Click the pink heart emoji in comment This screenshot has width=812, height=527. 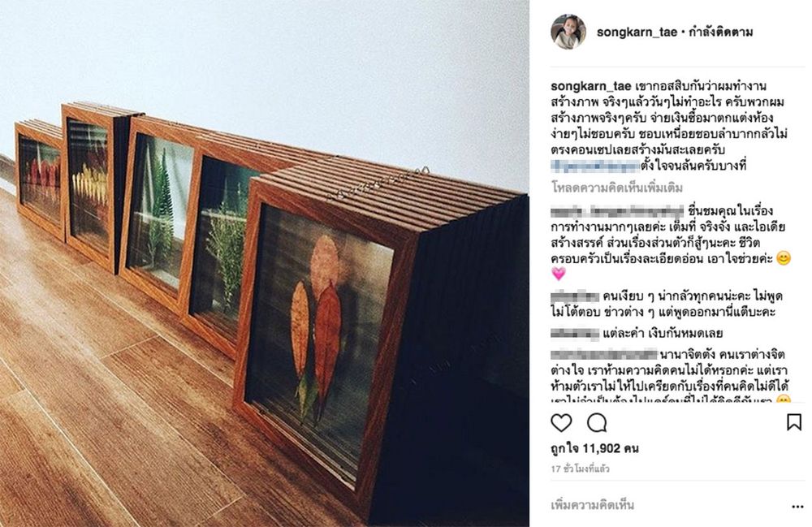click(x=559, y=274)
